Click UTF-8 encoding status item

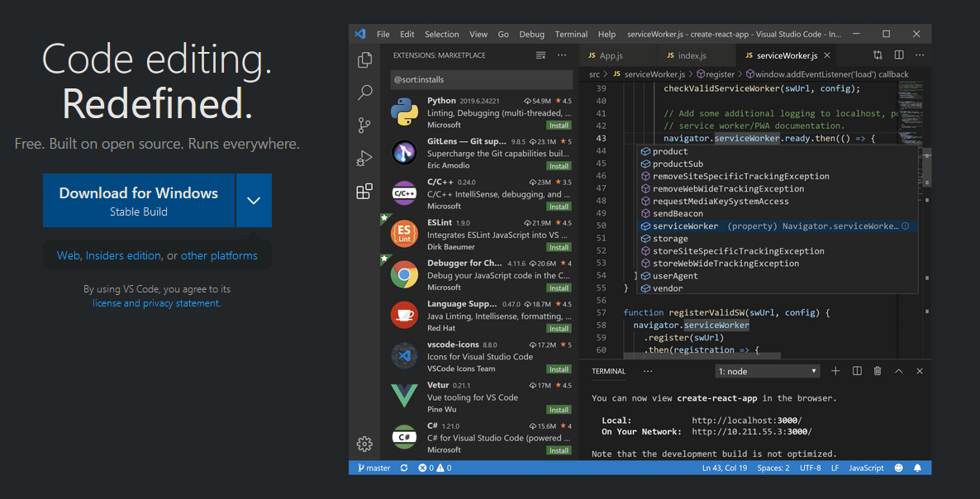click(x=810, y=468)
